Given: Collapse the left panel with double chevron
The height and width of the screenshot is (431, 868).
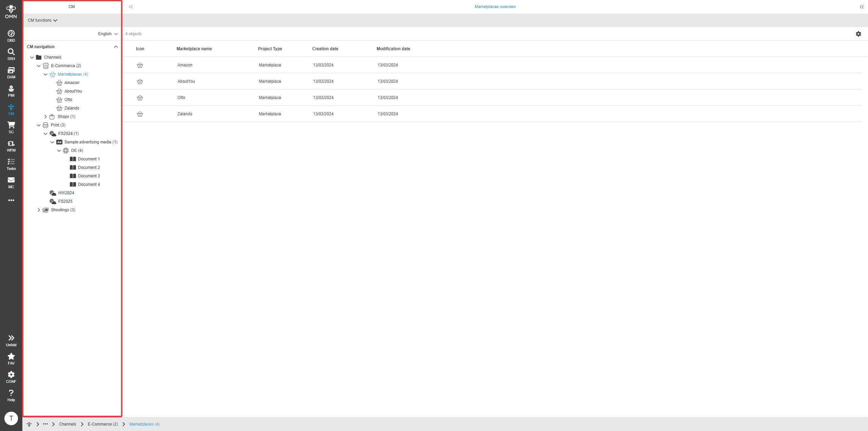Looking at the screenshot, I should point(131,7).
